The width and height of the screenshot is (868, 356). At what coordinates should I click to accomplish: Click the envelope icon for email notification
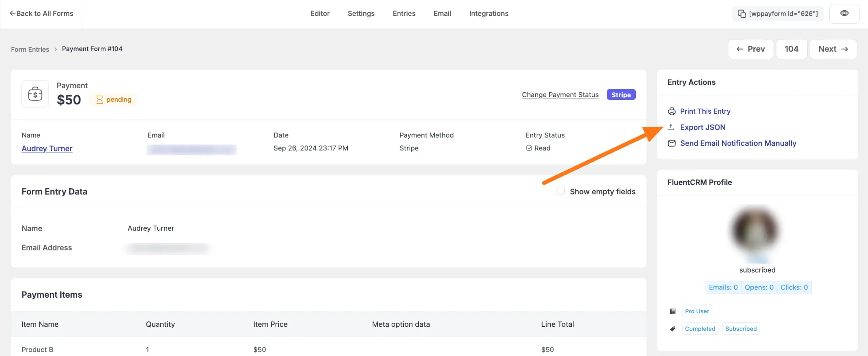(671, 143)
